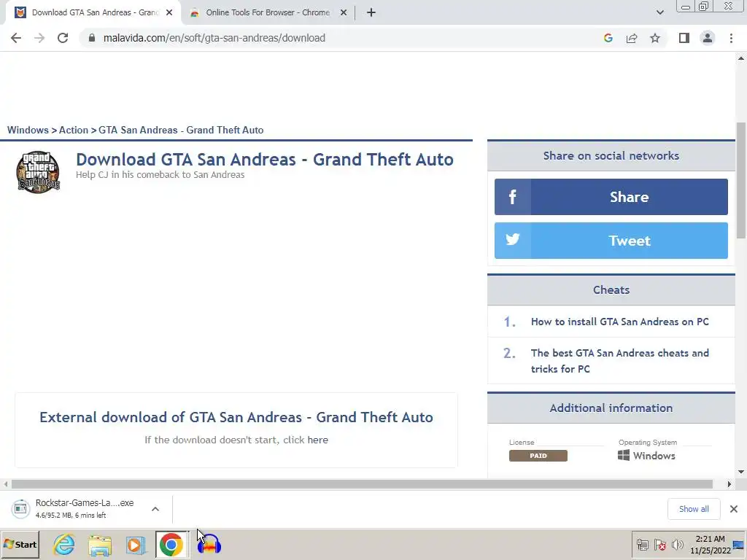Image resolution: width=747 pixels, height=560 pixels.
Task: Click the horizontal scrollbar thumb
Action: pos(362,484)
